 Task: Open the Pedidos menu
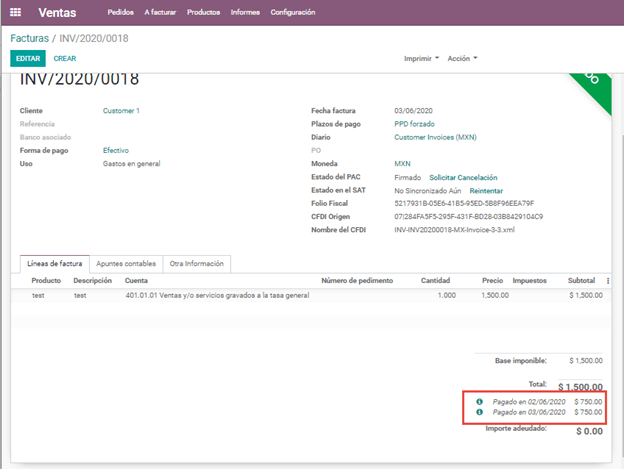click(x=120, y=12)
